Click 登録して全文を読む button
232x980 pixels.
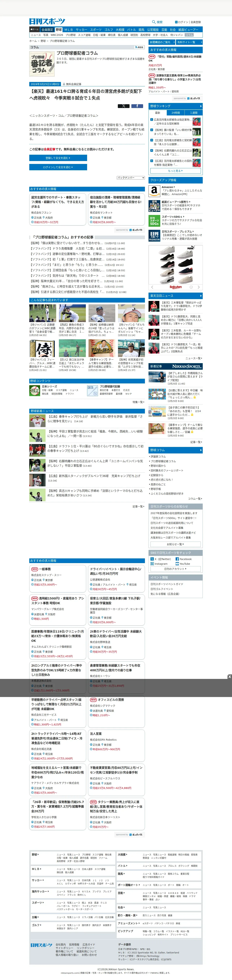click(x=58, y=158)
